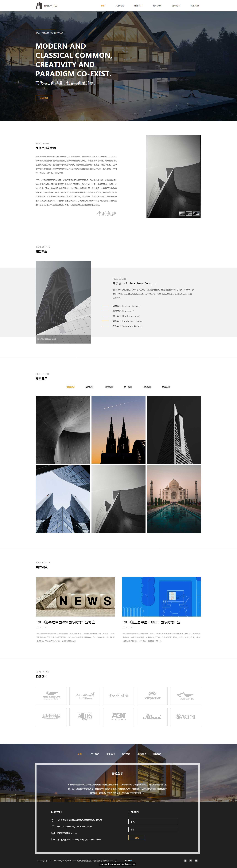Select the 建筑设计 case category tab
This screenshot has width=237, height=868.
[71, 387]
